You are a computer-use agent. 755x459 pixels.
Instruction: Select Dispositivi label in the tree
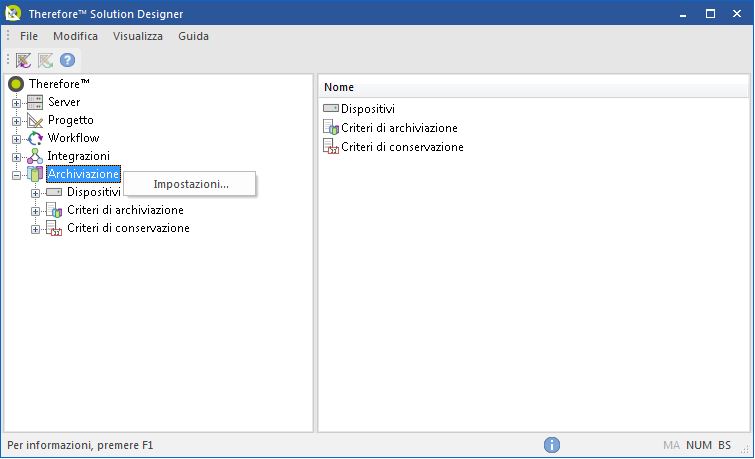pyautogui.click(x=94, y=192)
